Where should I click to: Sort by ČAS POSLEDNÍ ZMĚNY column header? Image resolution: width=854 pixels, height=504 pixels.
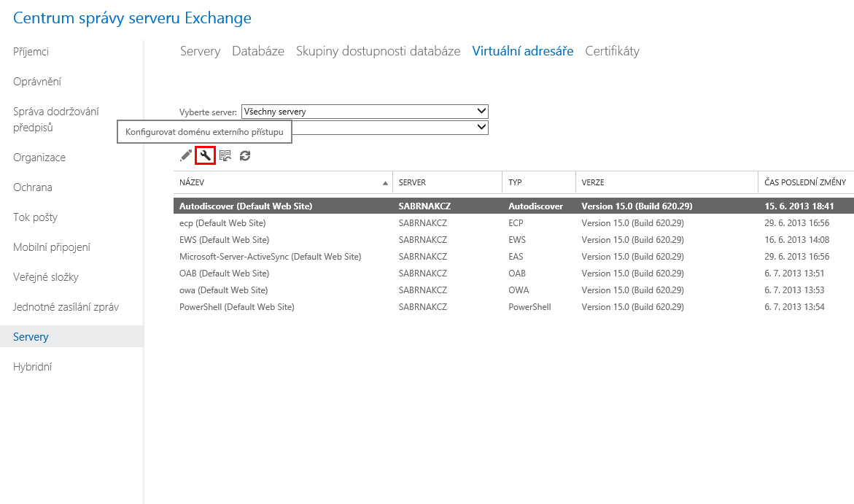805,182
